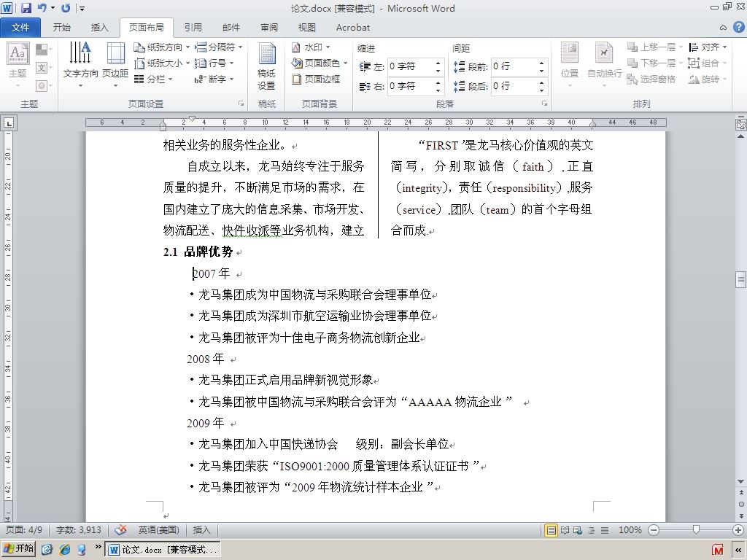Switch to Web Layout view
This screenshot has height=560, width=747.
[578, 530]
